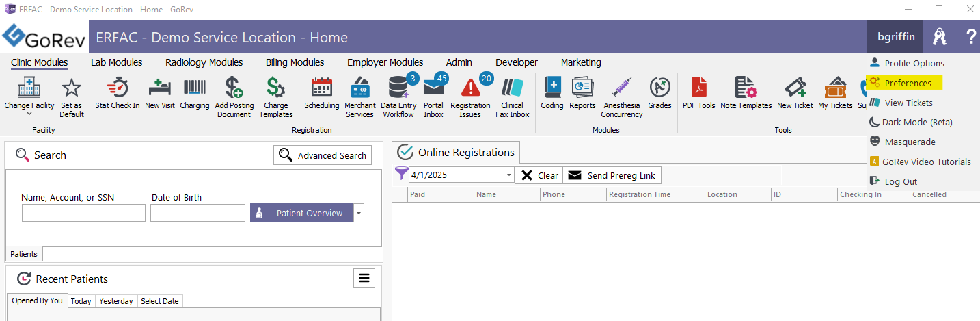Switch to Clinic Modules tab
Image resolution: width=980 pixels, height=321 pixels.
[40, 62]
